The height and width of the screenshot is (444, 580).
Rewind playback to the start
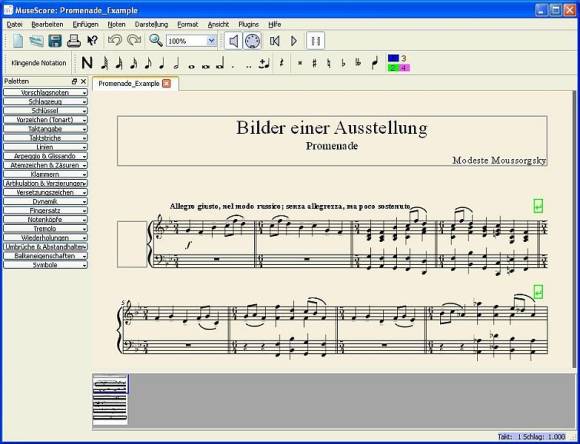point(274,41)
